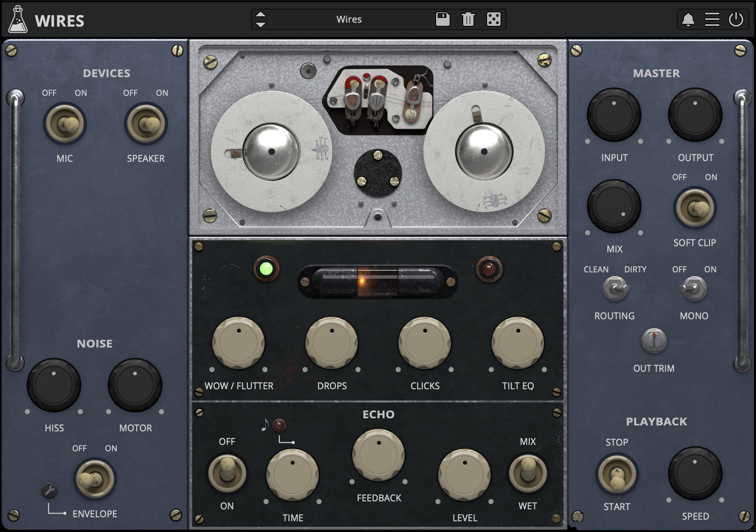
Task: Open the hamburger menu icon
Action: click(x=712, y=19)
